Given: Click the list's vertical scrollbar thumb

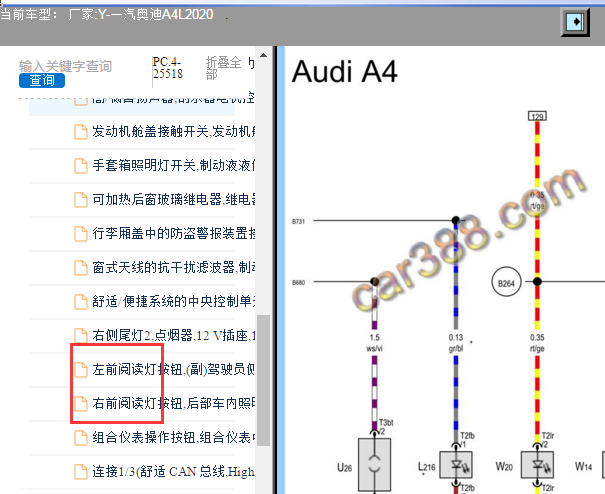Looking at the screenshot, I should (x=264, y=380).
